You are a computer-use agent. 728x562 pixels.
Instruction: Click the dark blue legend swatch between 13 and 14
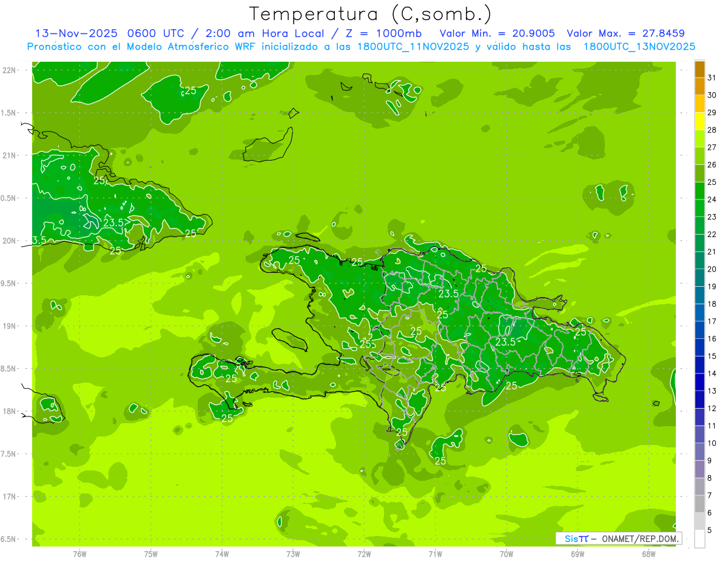pos(699,382)
